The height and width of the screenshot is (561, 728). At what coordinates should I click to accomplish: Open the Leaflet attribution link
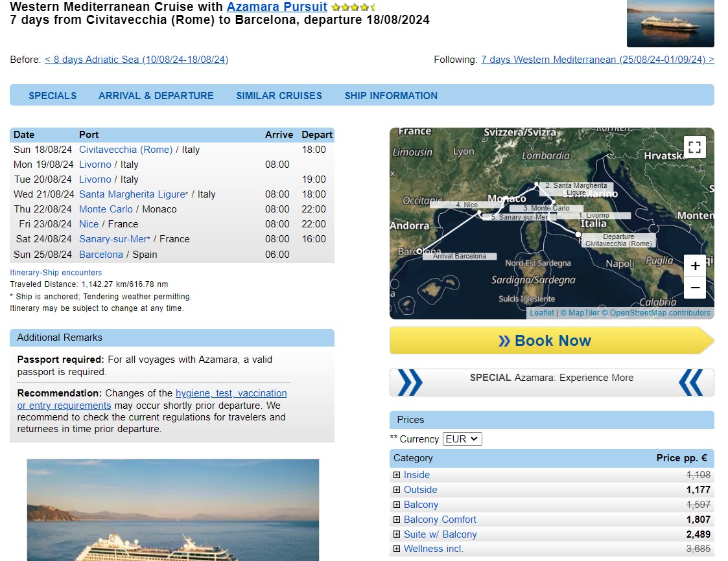pyautogui.click(x=542, y=313)
